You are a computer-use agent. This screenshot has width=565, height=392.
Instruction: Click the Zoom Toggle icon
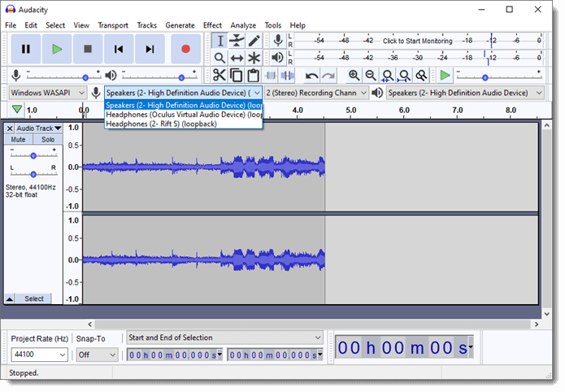tap(421, 76)
